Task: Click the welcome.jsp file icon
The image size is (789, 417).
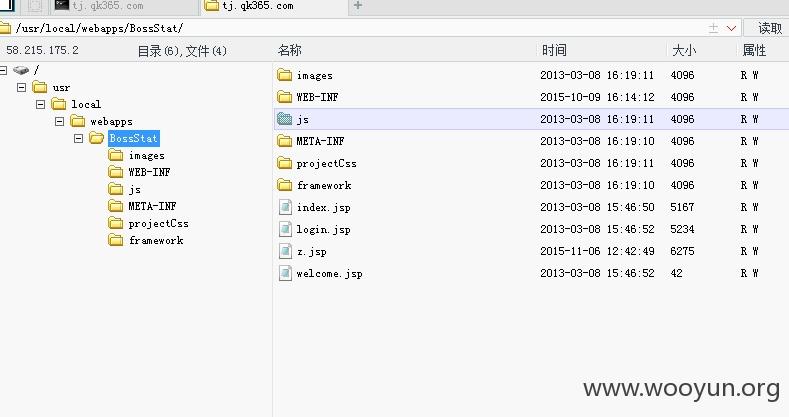Action: click(285, 273)
